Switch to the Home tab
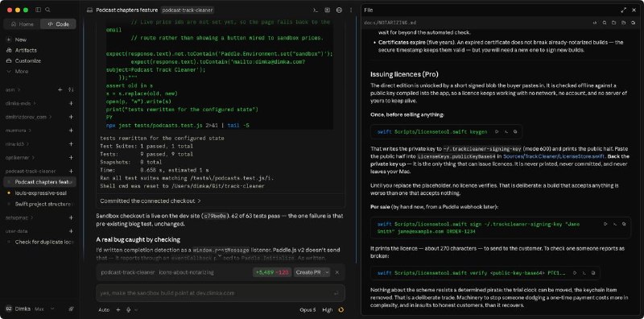Image resolution: width=644 pixels, height=319 pixels. [x=23, y=24]
